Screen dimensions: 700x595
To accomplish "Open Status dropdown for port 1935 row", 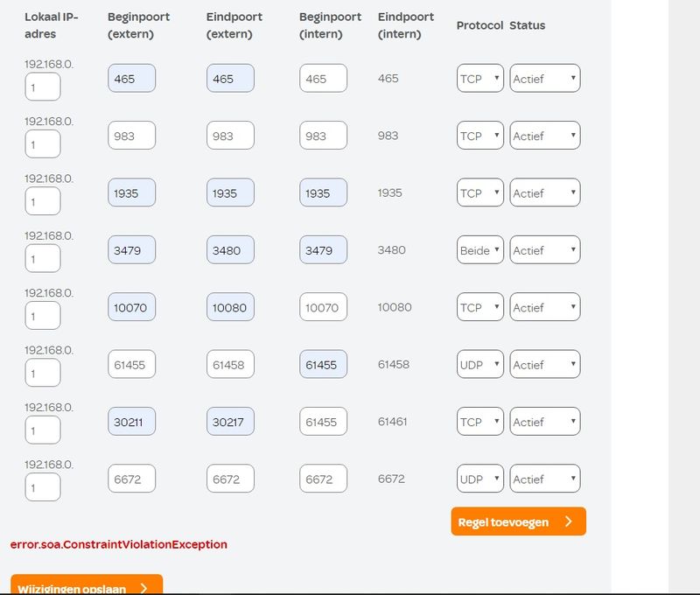I will tap(544, 193).
